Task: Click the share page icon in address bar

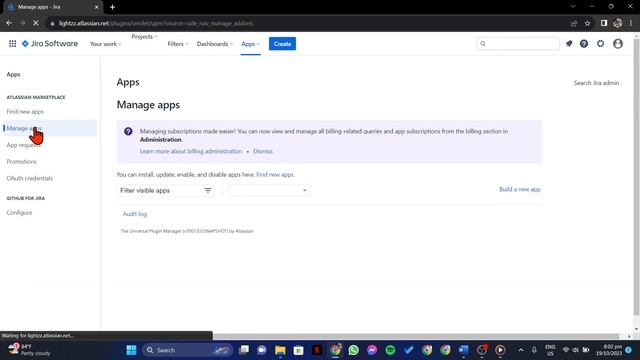Action: pyautogui.click(x=574, y=23)
